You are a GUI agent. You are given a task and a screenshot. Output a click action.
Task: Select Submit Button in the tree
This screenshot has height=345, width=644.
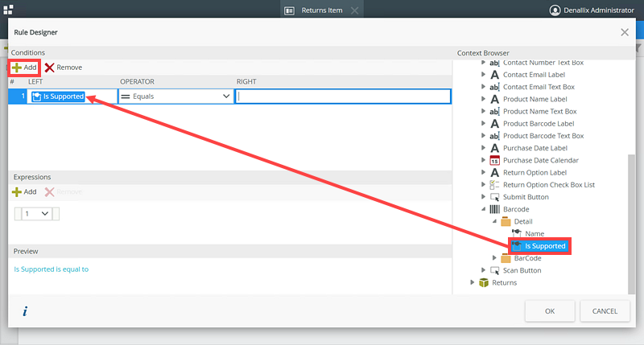[526, 197]
